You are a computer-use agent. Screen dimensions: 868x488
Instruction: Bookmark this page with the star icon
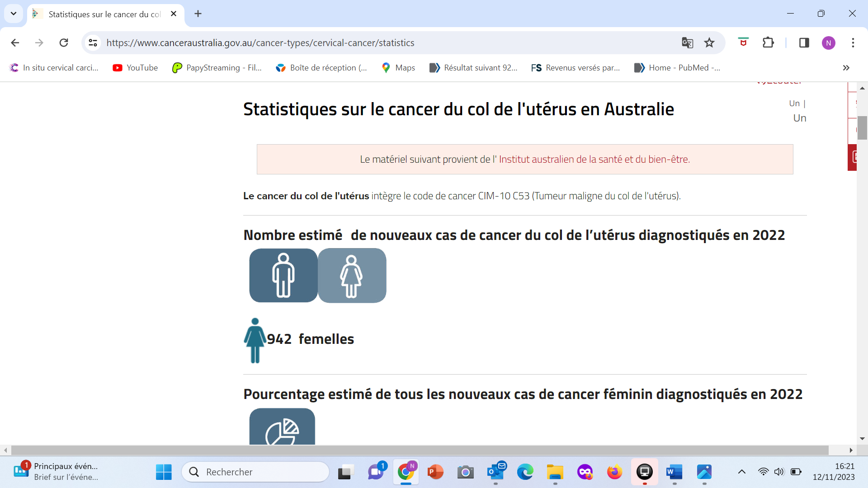point(709,43)
